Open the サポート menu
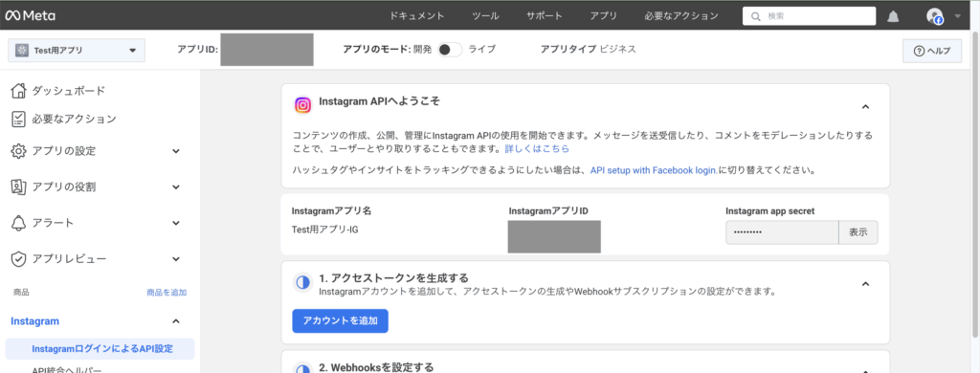This screenshot has width=980, height=373. (545, 16)
